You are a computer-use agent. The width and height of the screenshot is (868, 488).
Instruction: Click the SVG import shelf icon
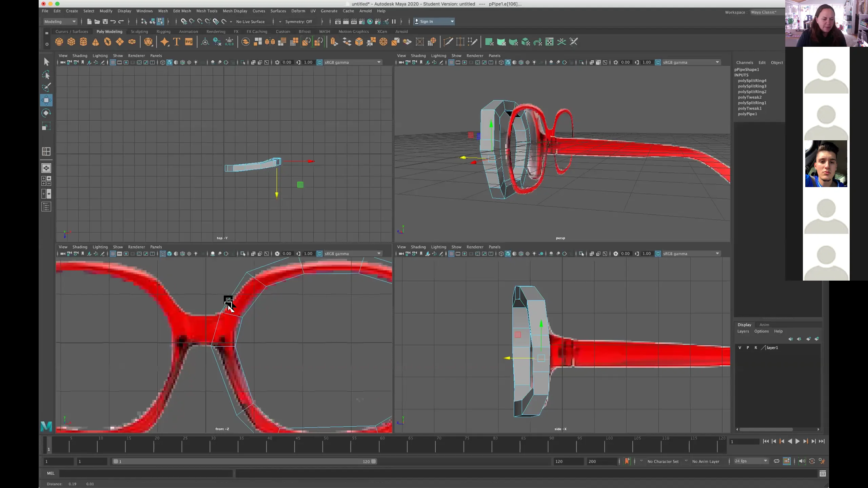[189, 42]
